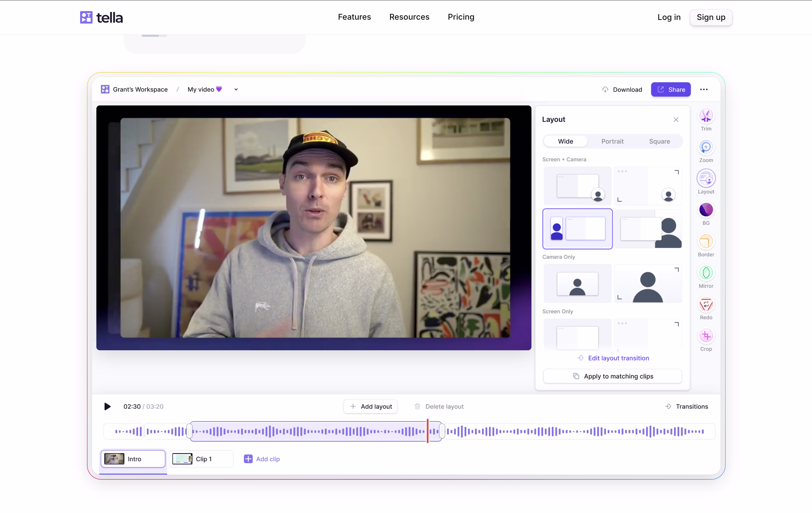Close the Layout panel
Screen dimensions: 812x513
point(676,120)
